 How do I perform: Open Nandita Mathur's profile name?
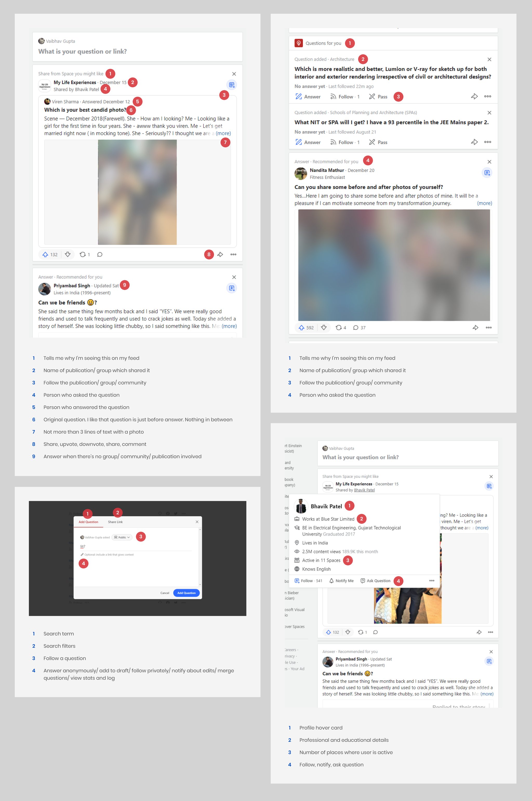(327, 170)
